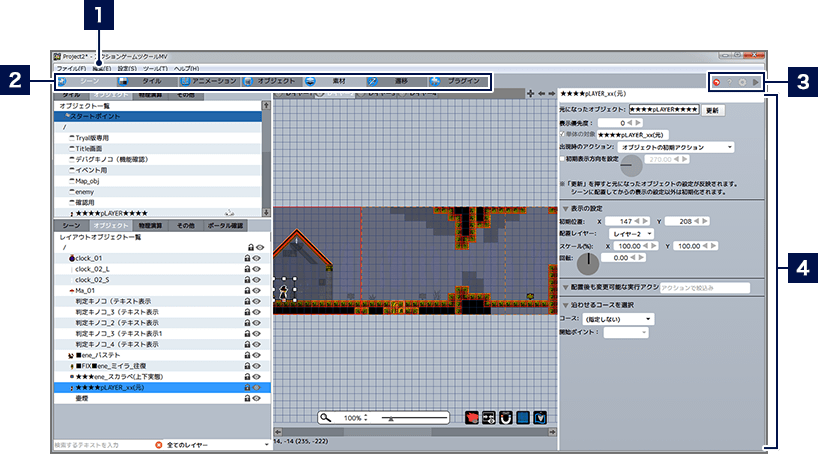Click the 更新 button
Viewport: 818px width, 454px height.
point(711,109)
